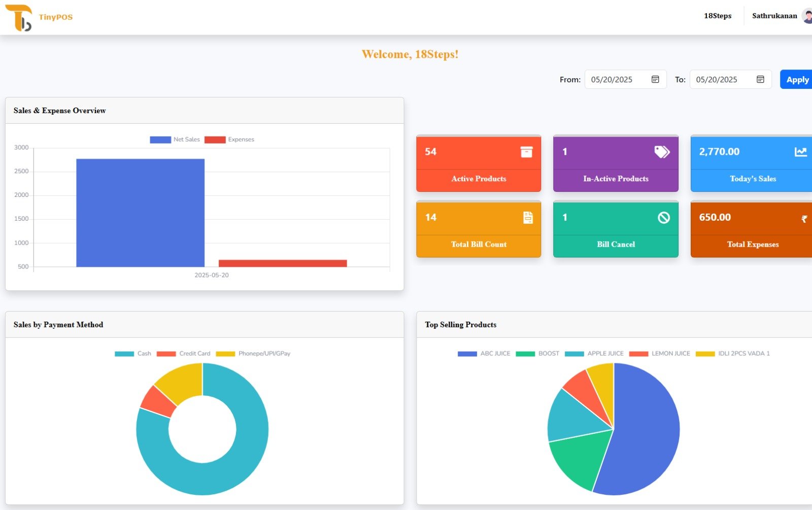Toggle Phonepe/UPI/GPay legend item
This screenshot has width=812, height=510.
click(253, 354)
